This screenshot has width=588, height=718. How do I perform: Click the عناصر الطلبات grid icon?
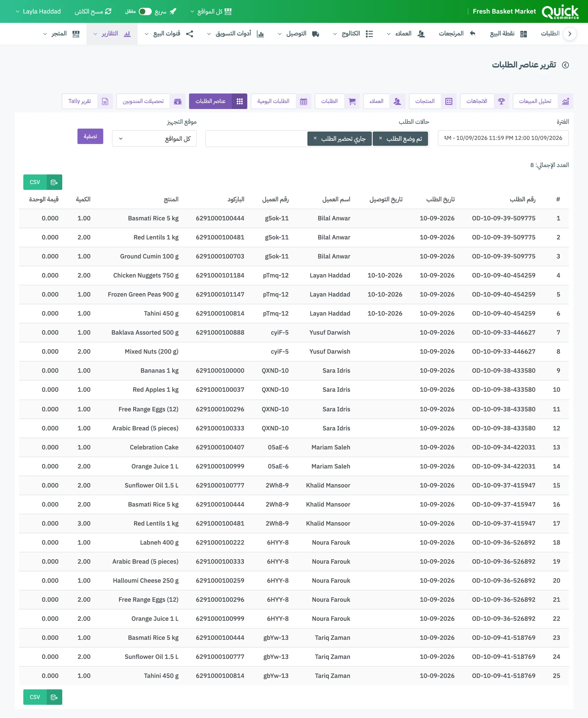click(x=239, y=101)
